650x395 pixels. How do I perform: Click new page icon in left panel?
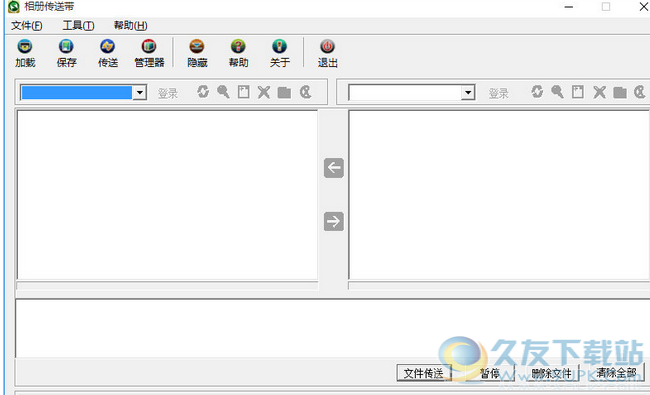(244, 92)
